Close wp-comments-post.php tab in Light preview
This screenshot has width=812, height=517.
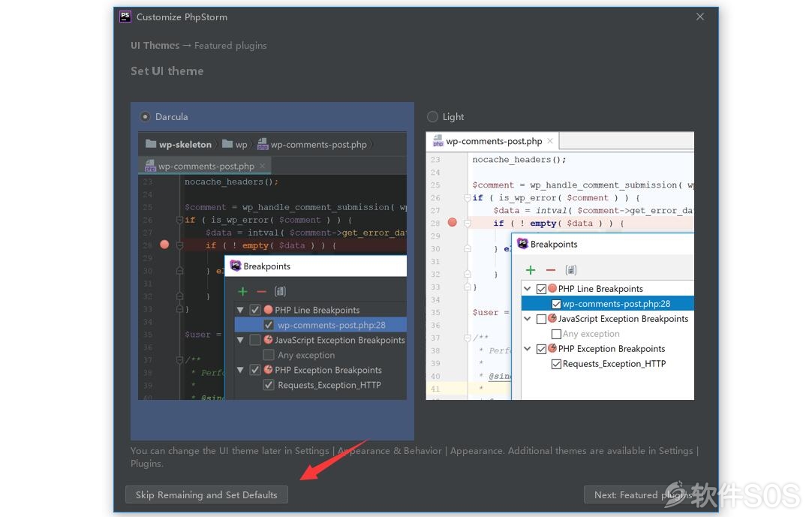550,141
